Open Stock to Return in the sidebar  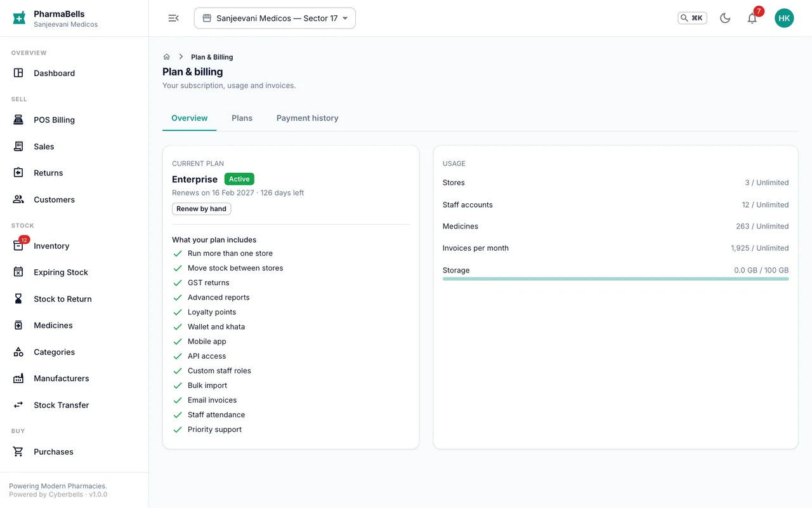click(74, 299)
